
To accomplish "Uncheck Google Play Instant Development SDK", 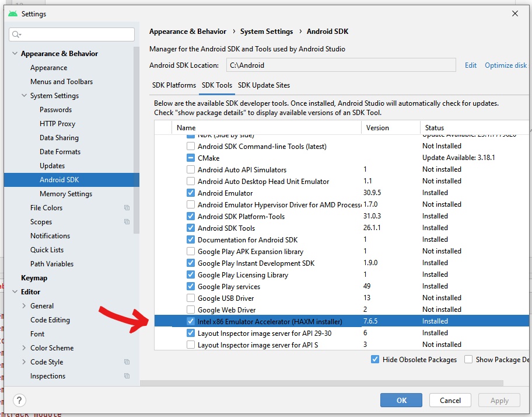I will click(191, 263).
